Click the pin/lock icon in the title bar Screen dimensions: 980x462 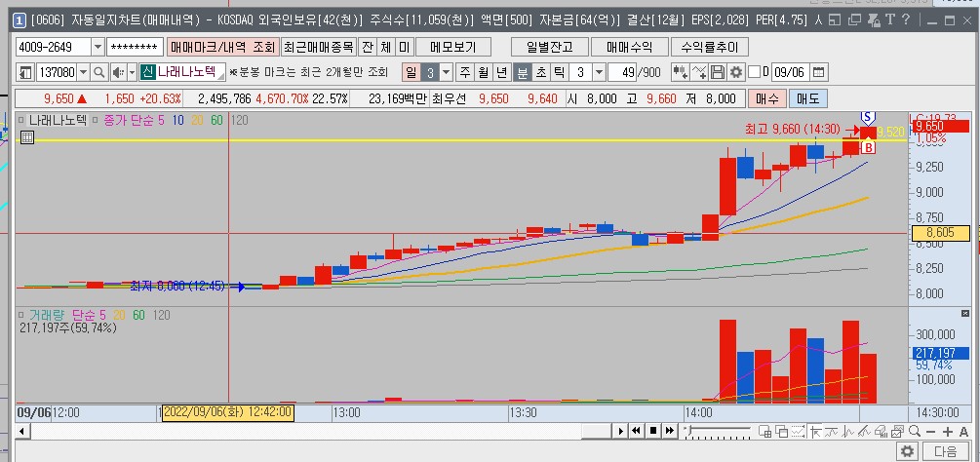[874, 19]
